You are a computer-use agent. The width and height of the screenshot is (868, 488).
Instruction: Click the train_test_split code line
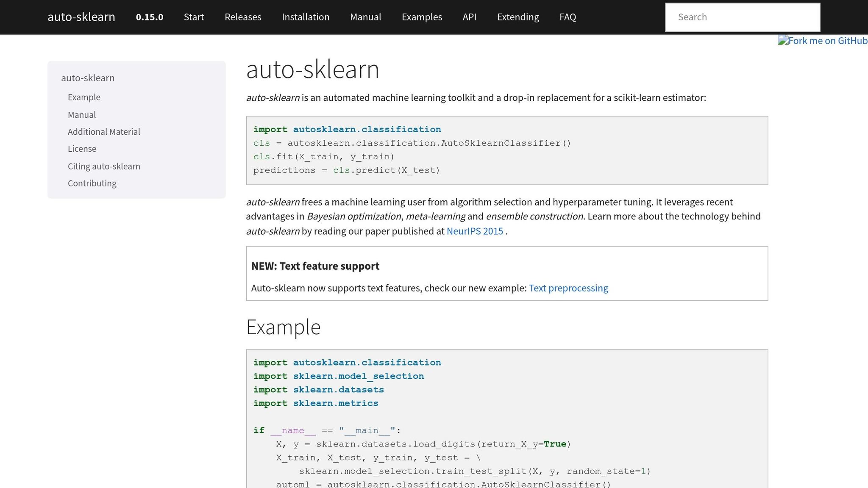click(475, 471)
